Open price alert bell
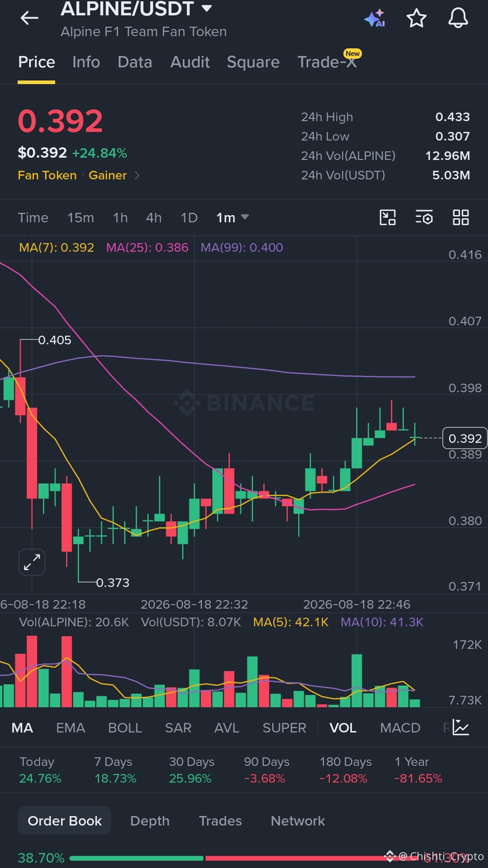The image size is (488, 868). 458,18
